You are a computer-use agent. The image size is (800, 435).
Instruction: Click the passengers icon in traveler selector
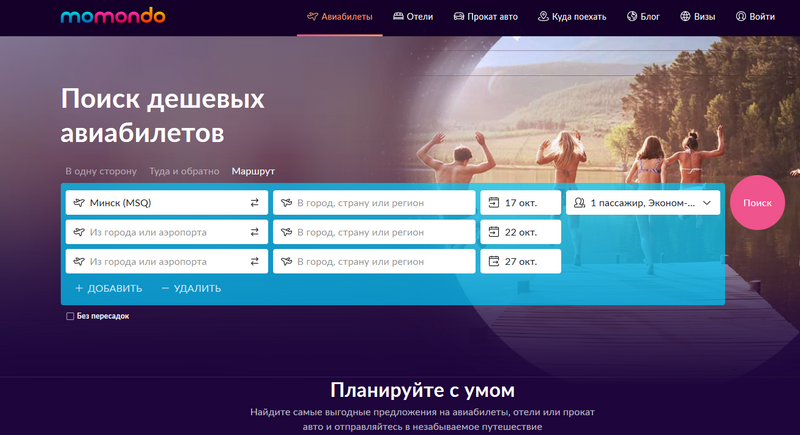click(579, 202)
